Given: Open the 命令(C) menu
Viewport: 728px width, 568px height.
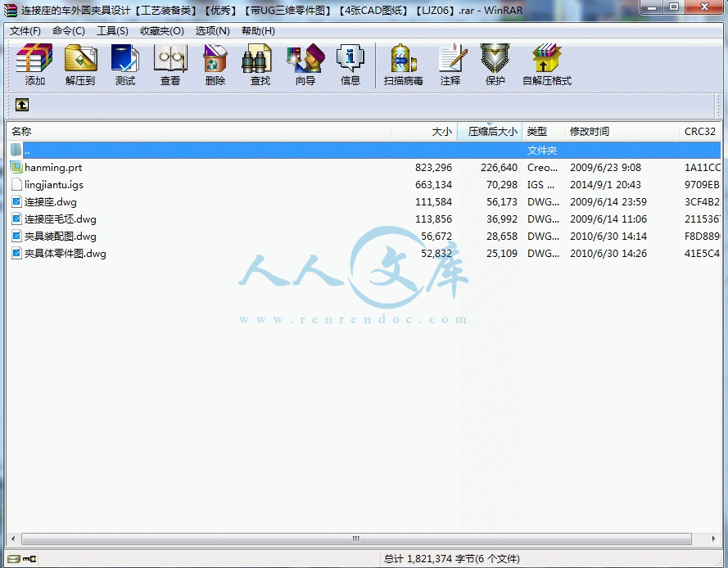Looking at the screenshot, I should pos(68,31).
